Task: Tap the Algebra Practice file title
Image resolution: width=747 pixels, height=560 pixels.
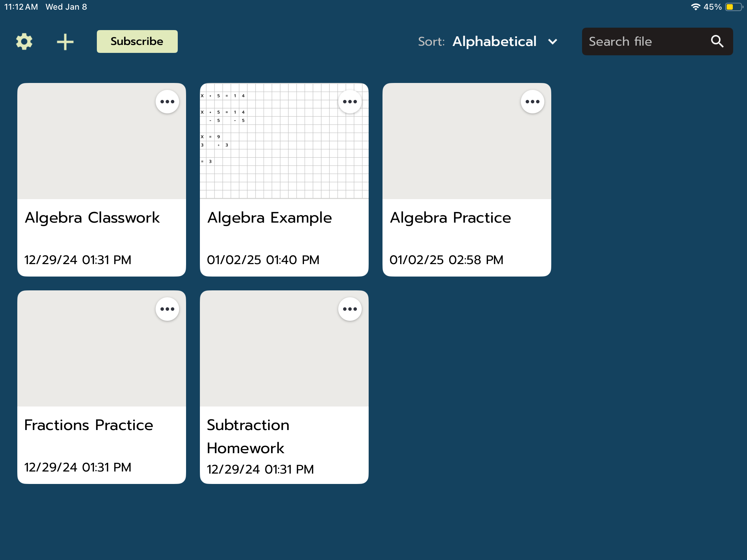Action: 450,218
